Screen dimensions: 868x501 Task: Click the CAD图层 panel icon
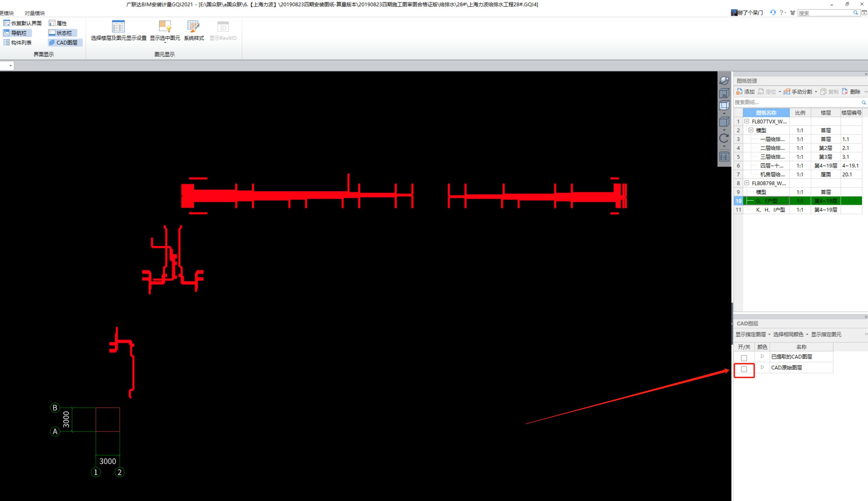tap(65, 42)
